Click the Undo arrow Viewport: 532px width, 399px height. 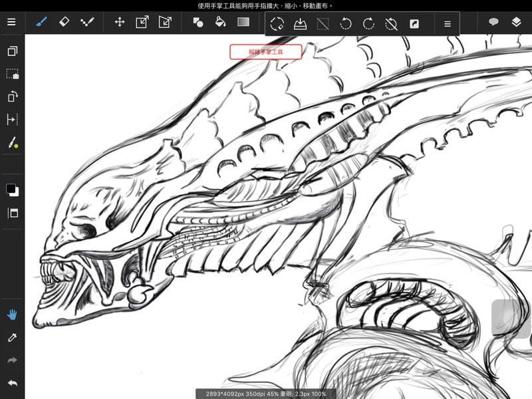click(x=12, y=383)
